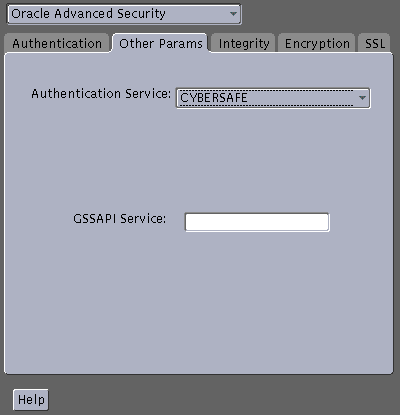400x415 pixels.
Task: Click the GSSAPI Service label
Action: pyautogui.click(x=119, y=219)
